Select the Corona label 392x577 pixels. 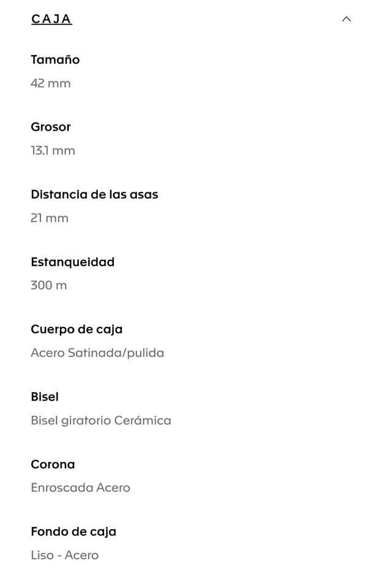(53, 464)
